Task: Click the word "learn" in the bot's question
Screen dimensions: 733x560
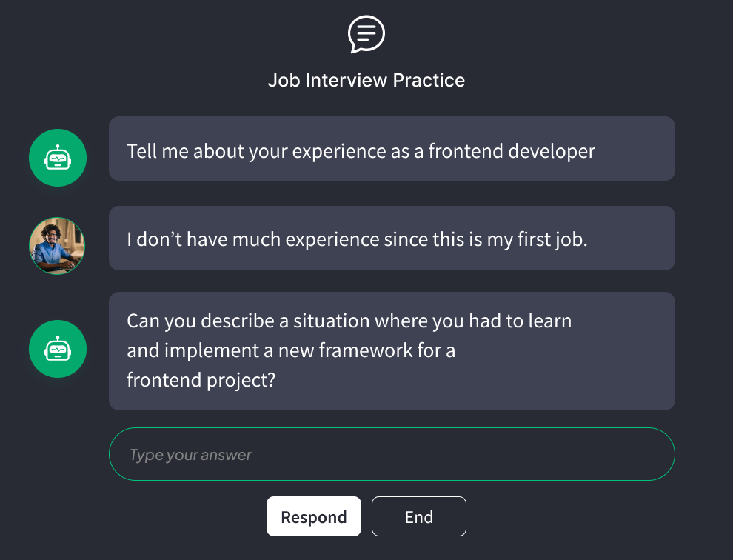Action: coord(549,321)
